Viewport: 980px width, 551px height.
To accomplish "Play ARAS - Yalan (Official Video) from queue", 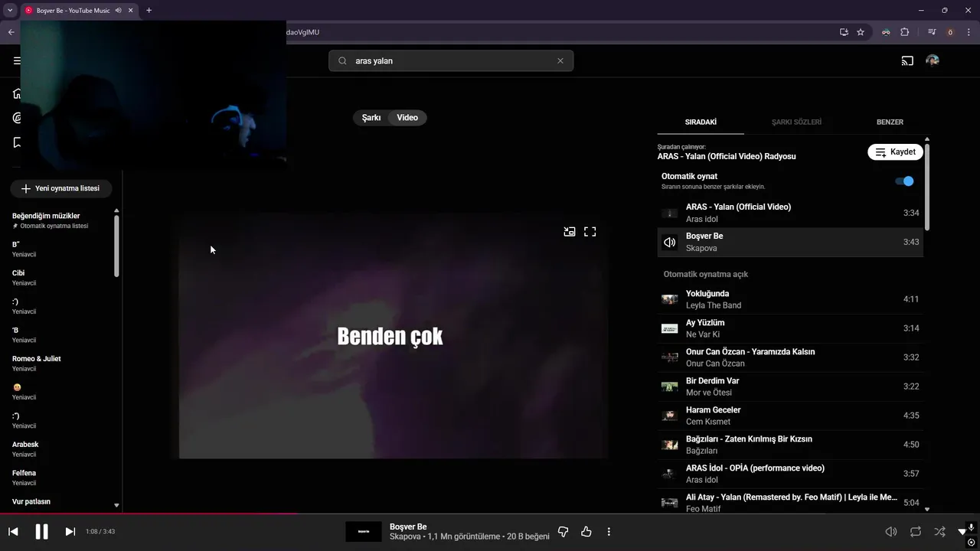I will click(x=790, y=213).
